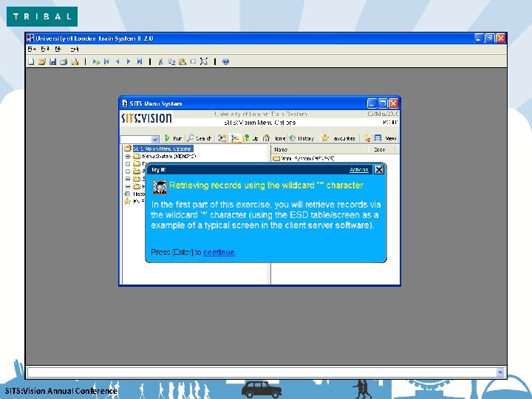Open the dropdown arrow of bottom input field
Screen dimensions: 532x399
coord(500,372)
